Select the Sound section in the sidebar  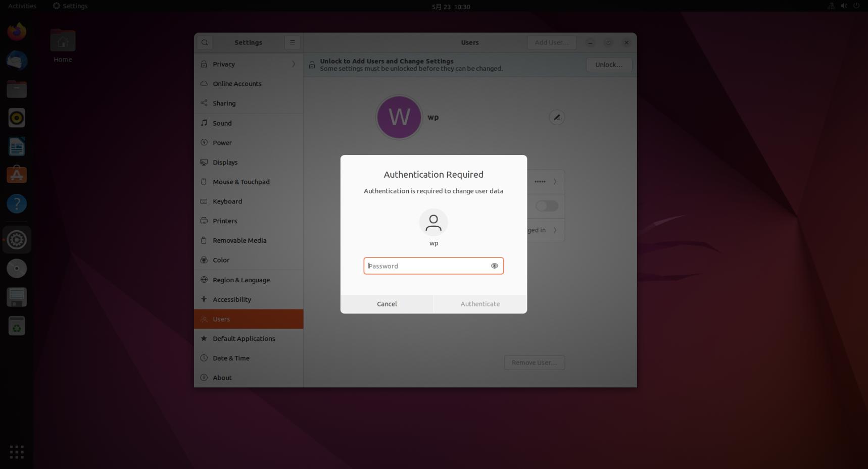[221, 123]
